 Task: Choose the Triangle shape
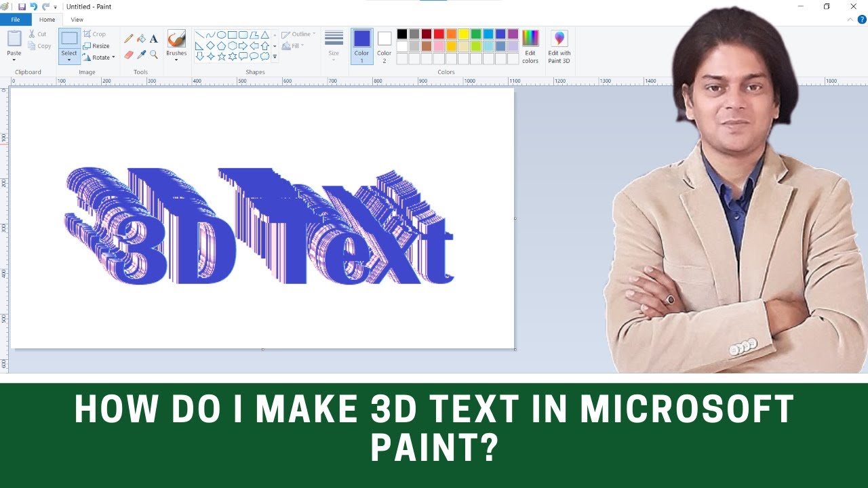point(264,35)
